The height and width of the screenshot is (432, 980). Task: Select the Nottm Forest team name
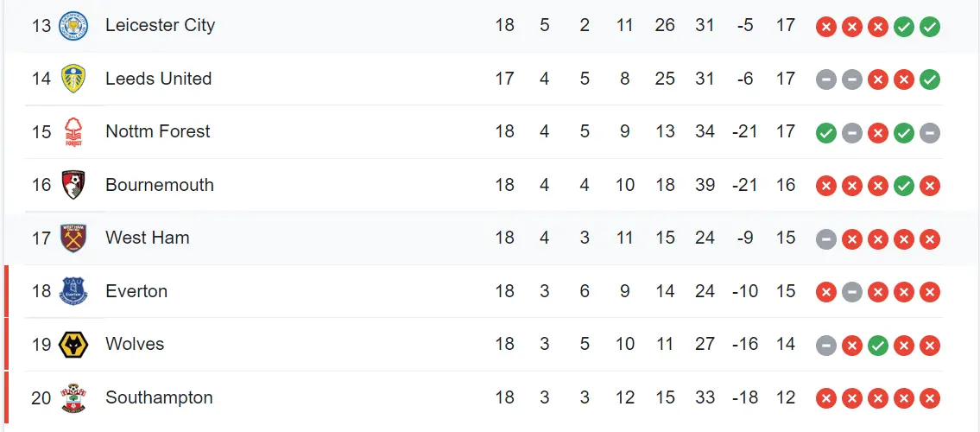pos(157,131)
